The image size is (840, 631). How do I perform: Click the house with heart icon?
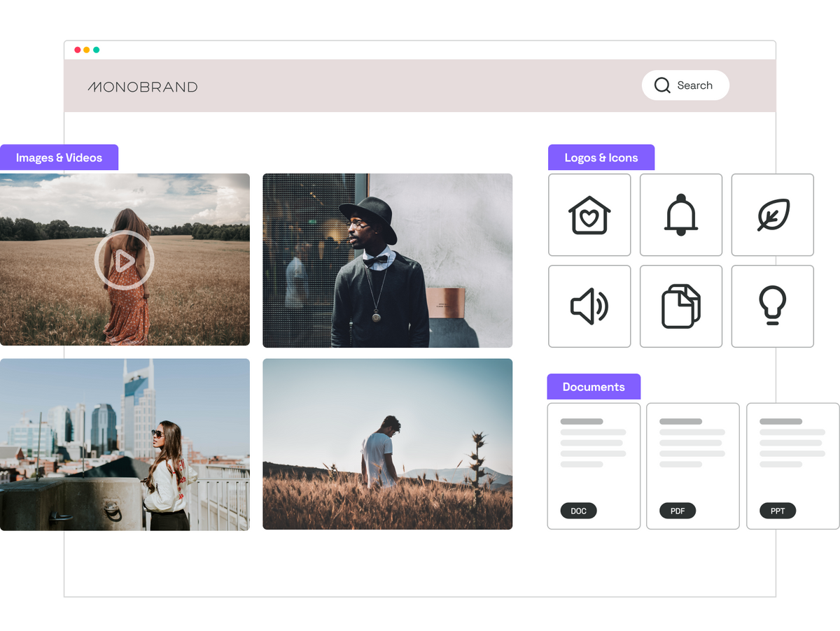[x=589, y=215]
